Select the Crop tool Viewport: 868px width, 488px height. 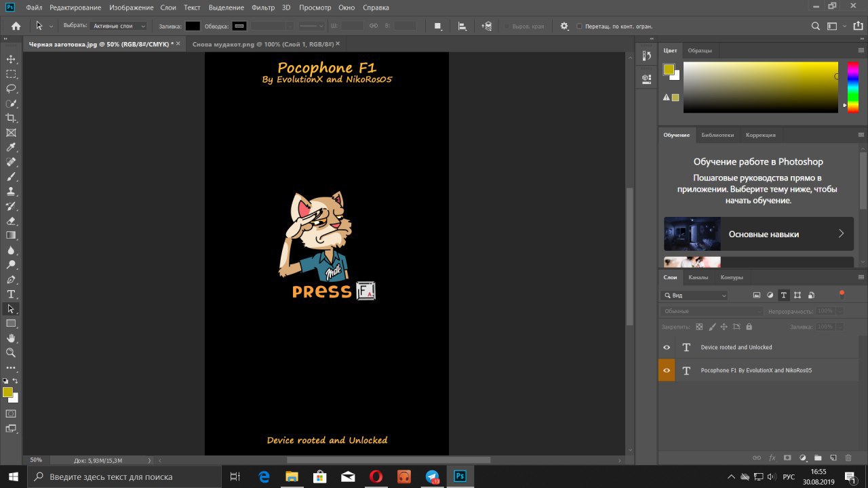[x=11, y=118]
